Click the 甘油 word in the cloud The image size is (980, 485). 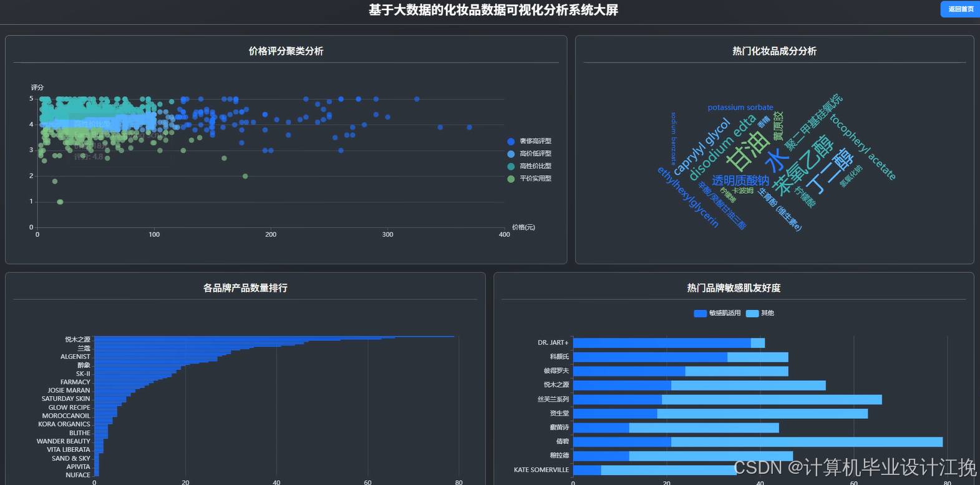click(749, 150)
